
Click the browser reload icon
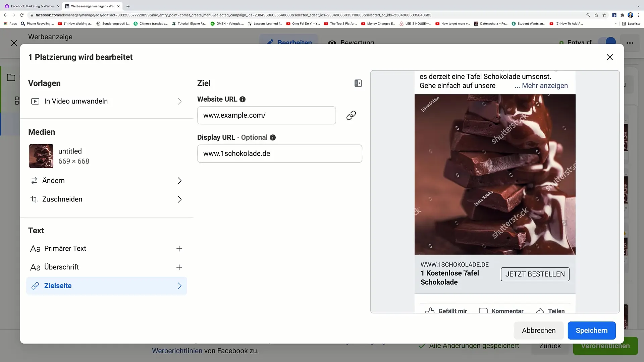tap(22, 15)
